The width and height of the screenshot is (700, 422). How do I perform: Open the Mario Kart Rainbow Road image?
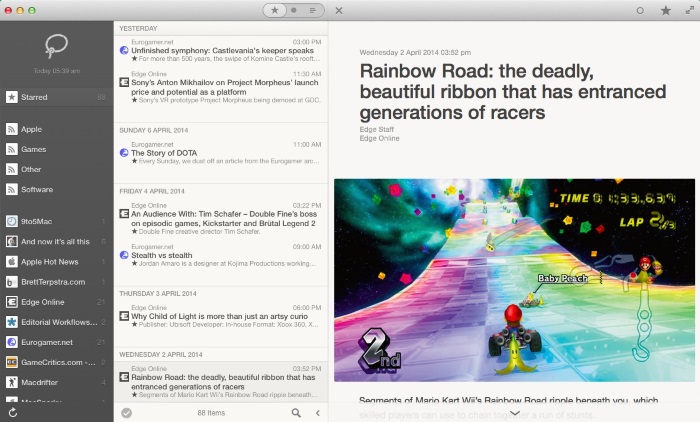coord(514,280)
